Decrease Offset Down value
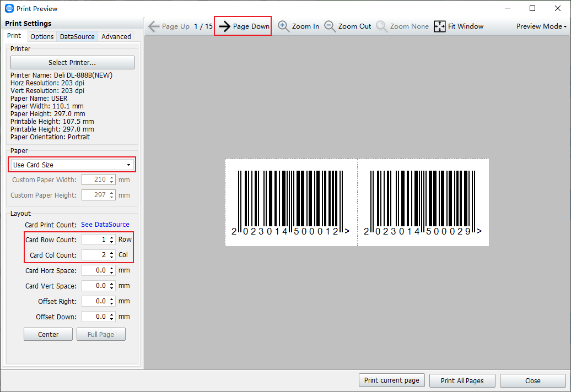The height and width of the screenshot is (392, 571). click(111, 319)
